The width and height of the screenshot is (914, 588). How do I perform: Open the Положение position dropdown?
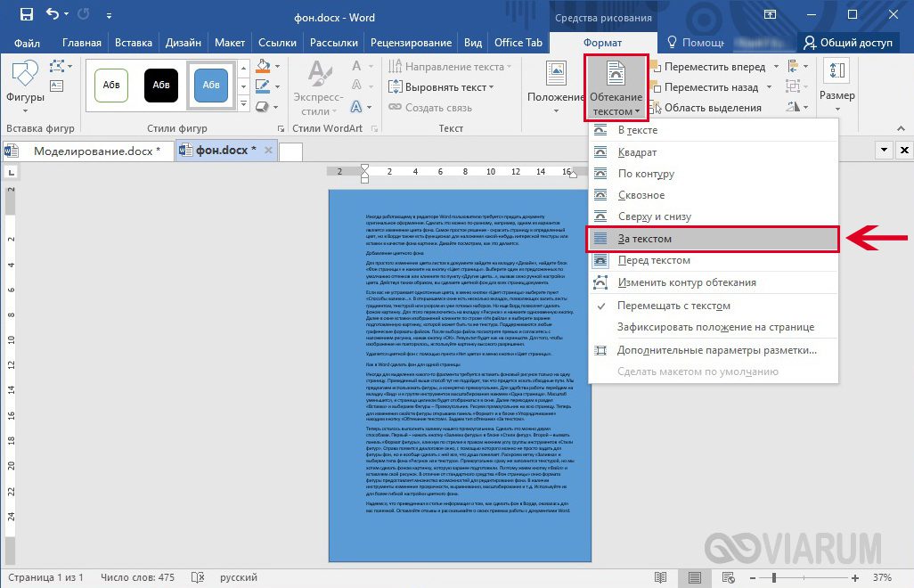(x=556, y=87)
